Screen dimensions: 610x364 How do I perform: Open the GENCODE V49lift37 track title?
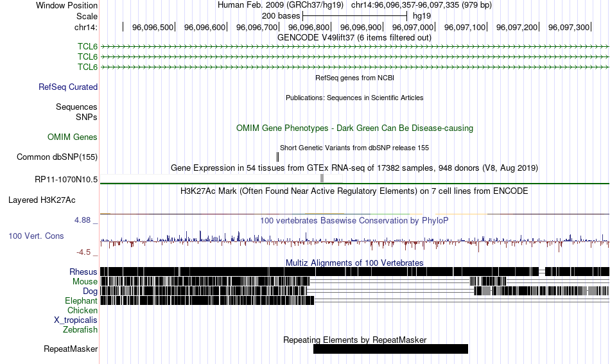(354, 38)
